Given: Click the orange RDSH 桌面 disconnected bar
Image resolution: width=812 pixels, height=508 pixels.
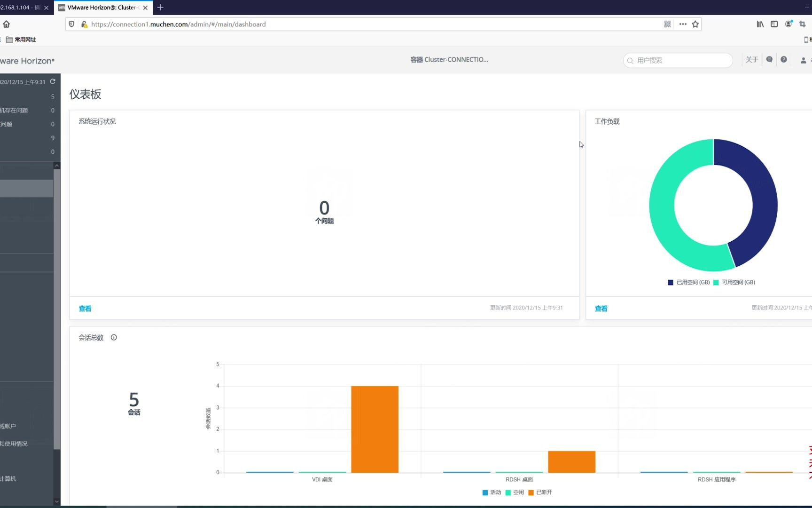Looking at the screenshot, I should coord(572,462).
